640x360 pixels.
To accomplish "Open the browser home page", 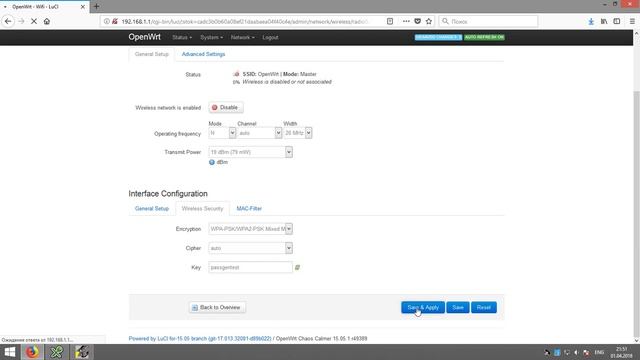I will click(x=47, y=21).
